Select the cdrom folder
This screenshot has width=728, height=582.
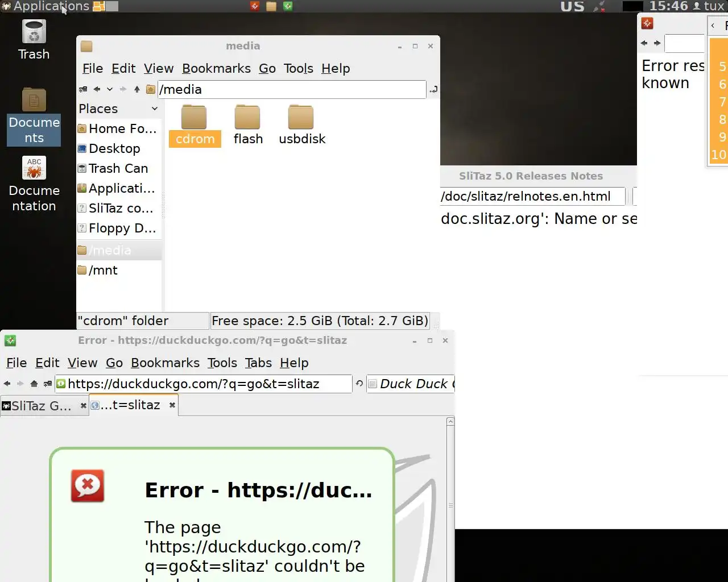tap(195, 126)
